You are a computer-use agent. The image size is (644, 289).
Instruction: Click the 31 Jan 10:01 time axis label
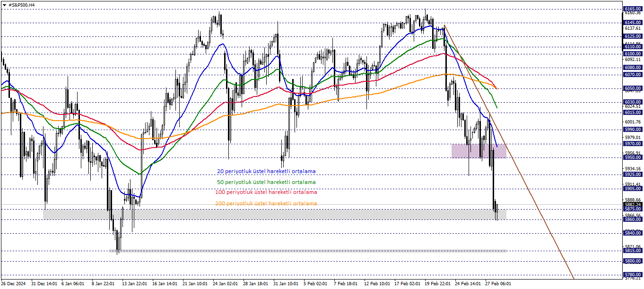[286, 284]
